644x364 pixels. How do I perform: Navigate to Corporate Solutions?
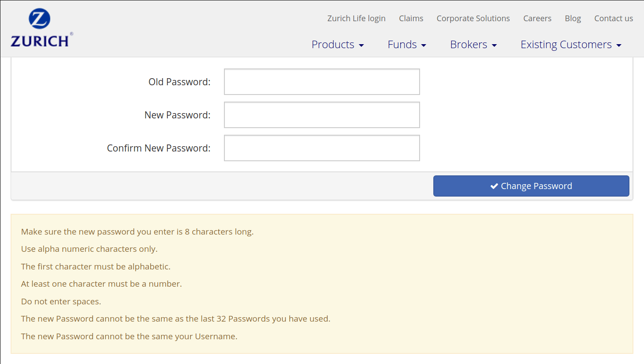click(x=473, y=19)
